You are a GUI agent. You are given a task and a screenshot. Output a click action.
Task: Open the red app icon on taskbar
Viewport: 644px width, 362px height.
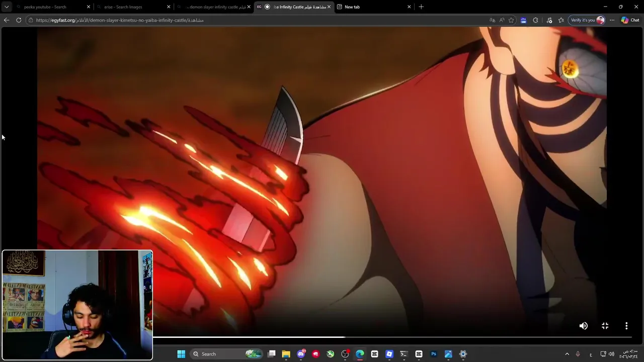coord(315,354)
